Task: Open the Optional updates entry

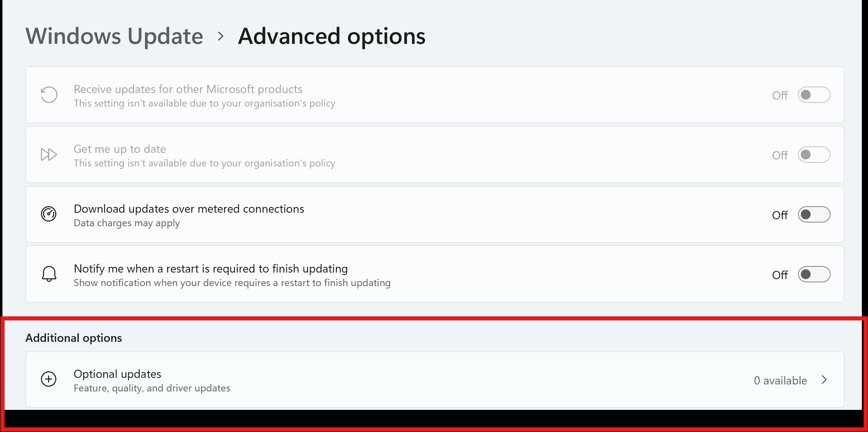Action: pos(435,380)
